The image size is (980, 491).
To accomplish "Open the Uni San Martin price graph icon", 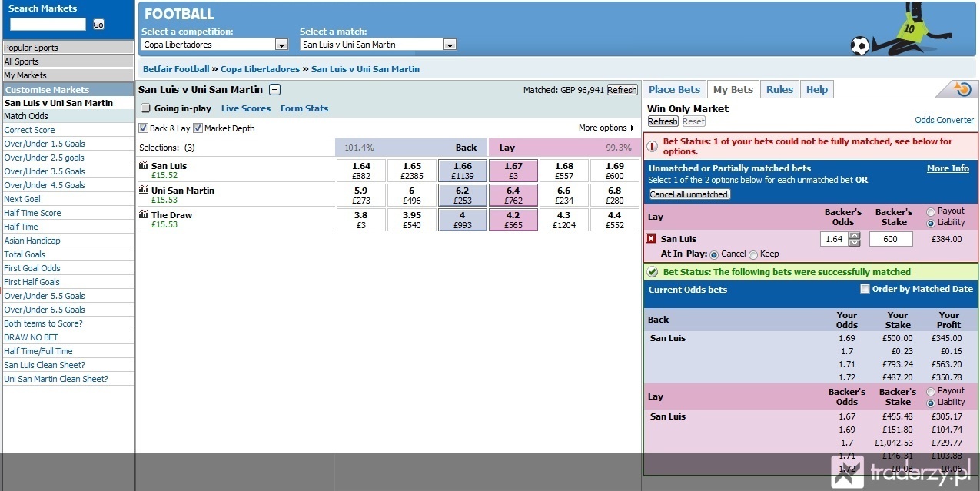I will (144, 190).
